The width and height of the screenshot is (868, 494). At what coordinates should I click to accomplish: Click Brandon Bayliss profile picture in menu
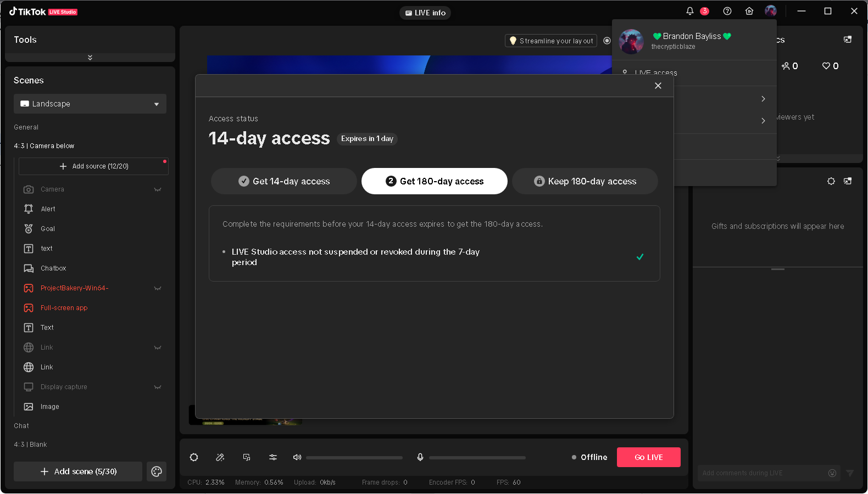[631, 41]
